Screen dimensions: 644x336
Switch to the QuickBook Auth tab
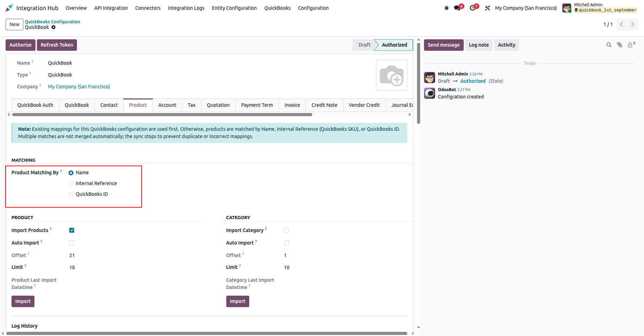pos(36,105)
